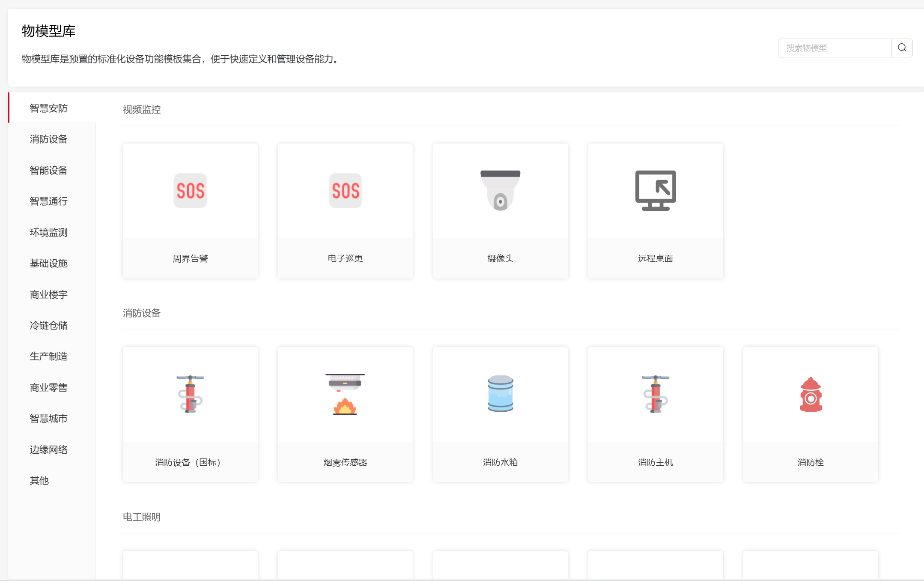This screenshot has height=581, width=924.
Task: Switch to 消防设备 in the sidebar
Action: pyautogui.click(x=52, y=139)
